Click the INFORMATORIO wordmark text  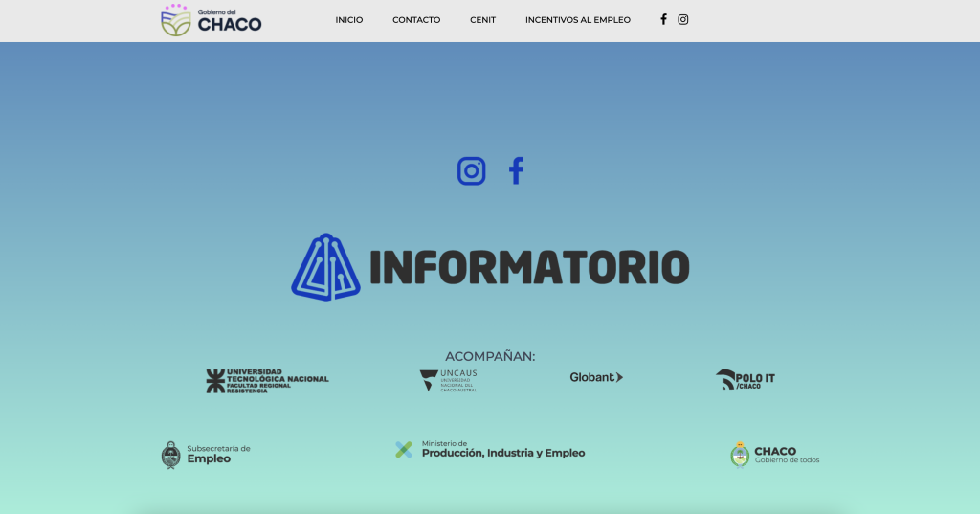click(528, 268)
